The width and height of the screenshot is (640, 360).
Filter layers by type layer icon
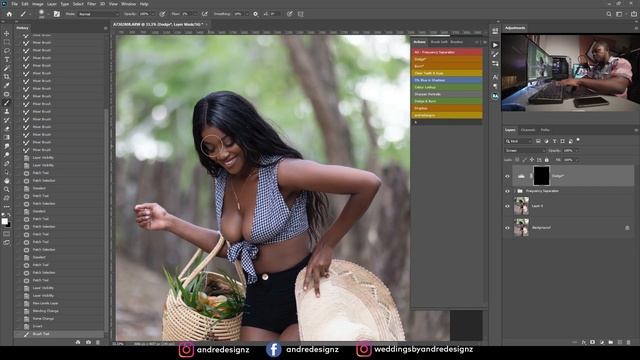coord(554,141)
